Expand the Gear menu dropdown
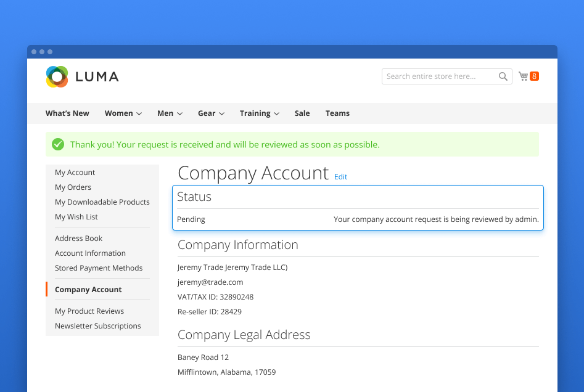This screenshot has width=584, height=392. [x=211, y=113]
